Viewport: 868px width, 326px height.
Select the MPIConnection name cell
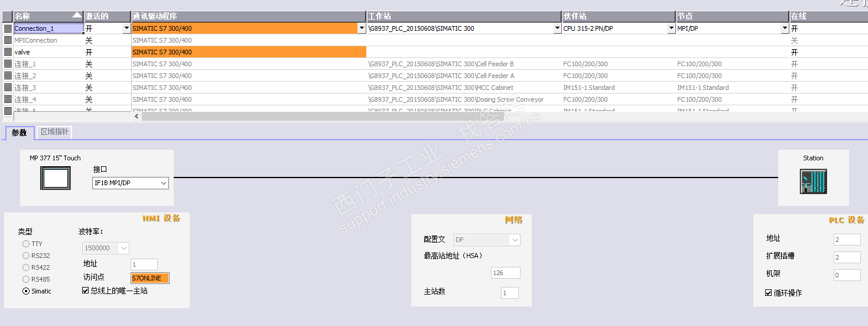tap(48, 40)
